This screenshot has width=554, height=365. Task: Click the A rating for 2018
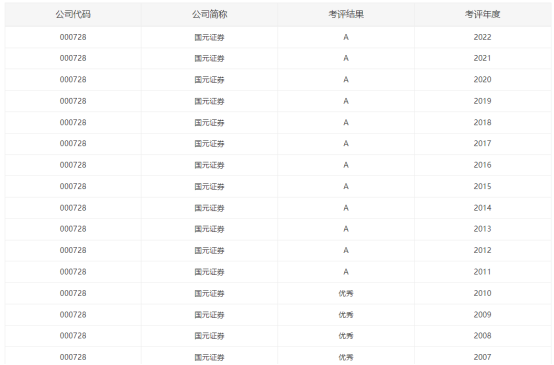(346, 122)
